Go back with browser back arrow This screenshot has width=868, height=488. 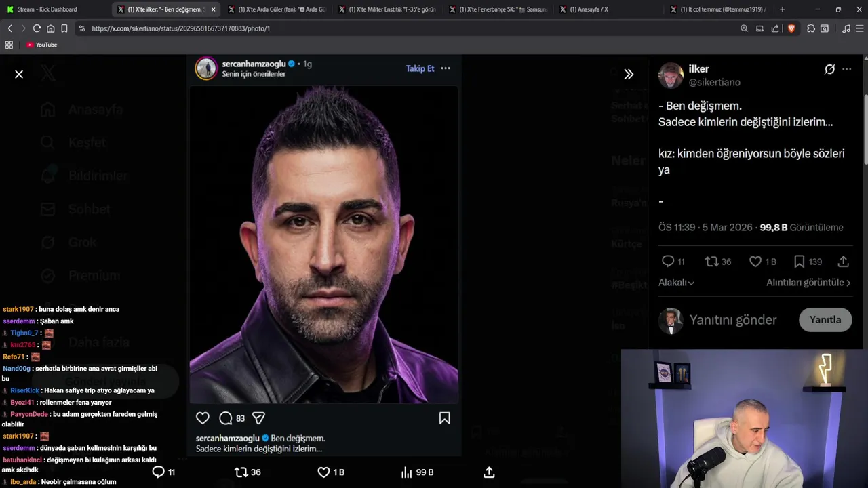coord(9,28)
